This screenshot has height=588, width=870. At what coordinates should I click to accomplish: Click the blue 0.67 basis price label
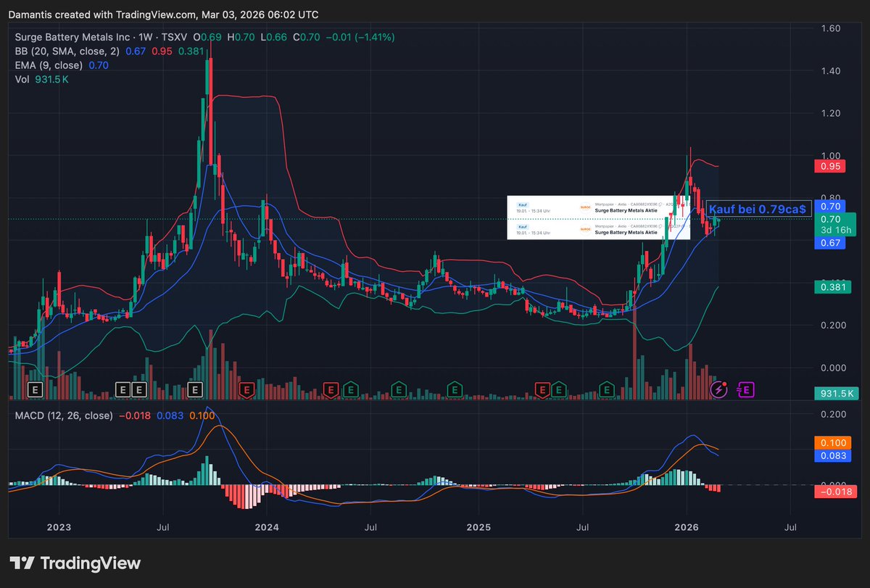click(830, 243)
